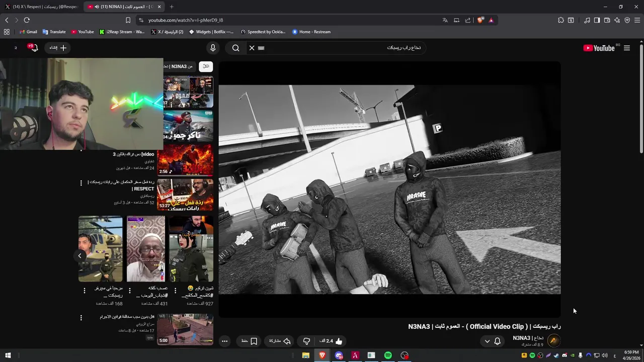
Task: Bookmark page using the address bar bookmark icon
Action: point(128,20)
